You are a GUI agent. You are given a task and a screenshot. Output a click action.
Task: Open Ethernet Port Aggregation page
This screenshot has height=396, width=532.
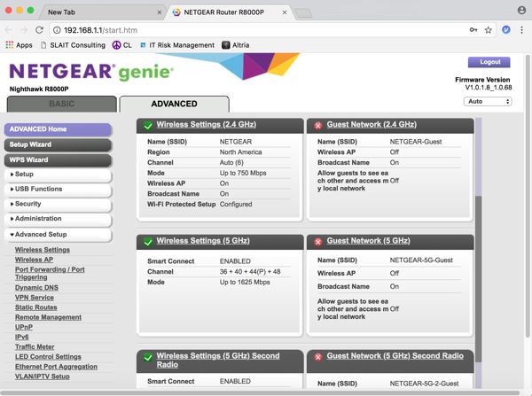tap(56, 367)
